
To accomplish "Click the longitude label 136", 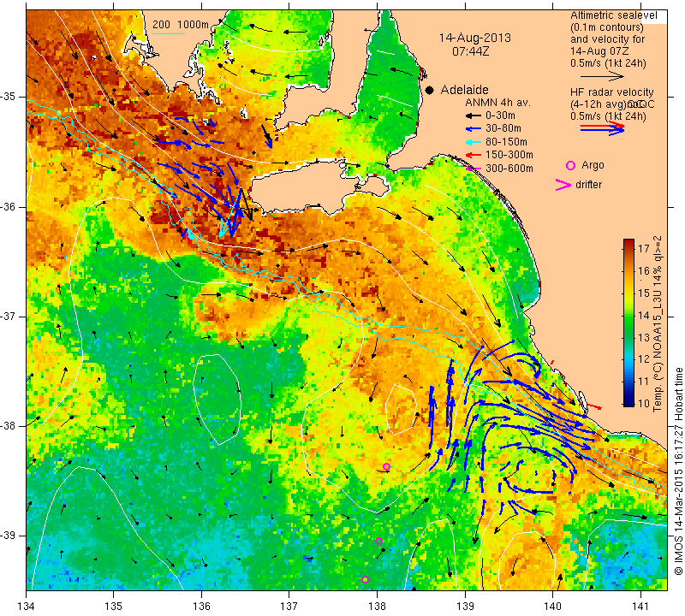I will [x=201, y=607].
